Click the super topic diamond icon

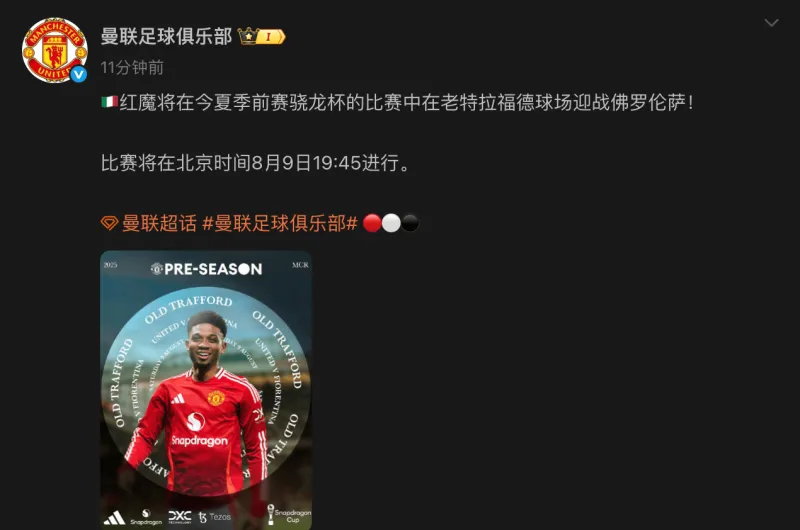(109, 223)
